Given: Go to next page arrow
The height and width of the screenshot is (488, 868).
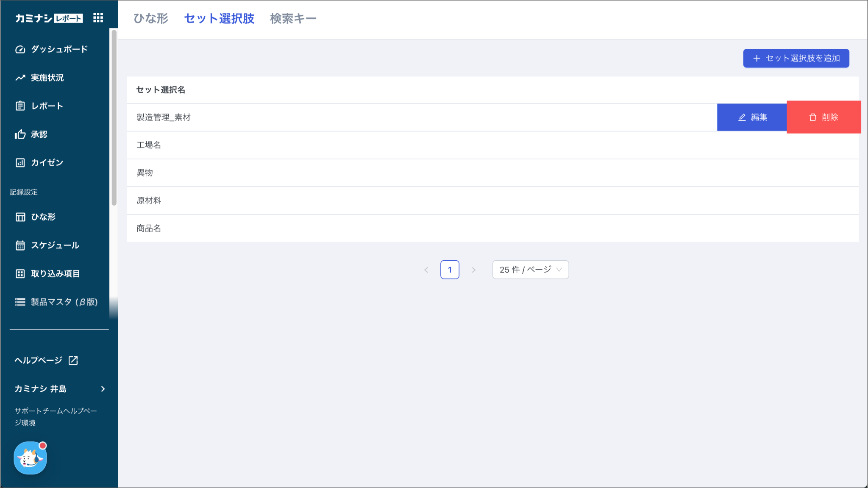Looking at the screenshot, I should click(473, 270).
